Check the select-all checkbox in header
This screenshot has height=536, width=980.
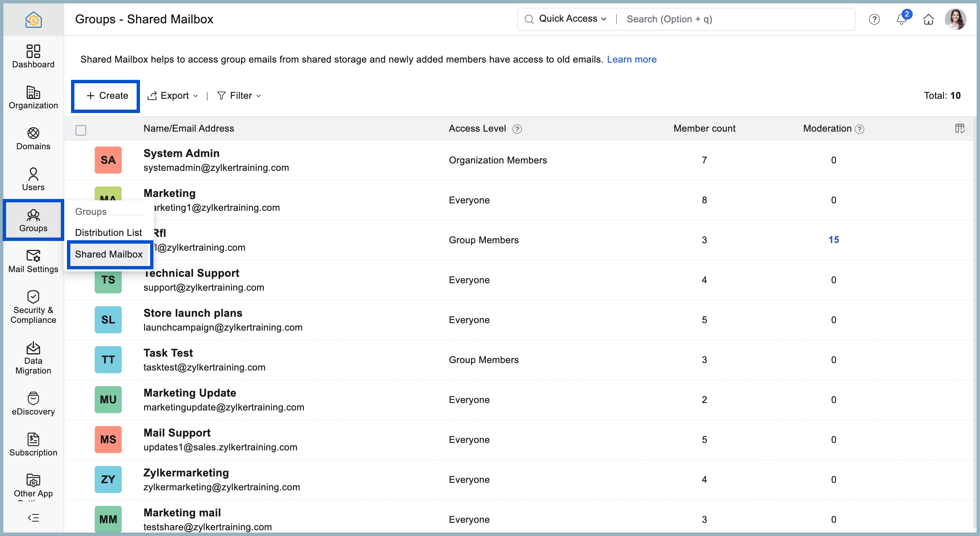[x=80, y=130]
